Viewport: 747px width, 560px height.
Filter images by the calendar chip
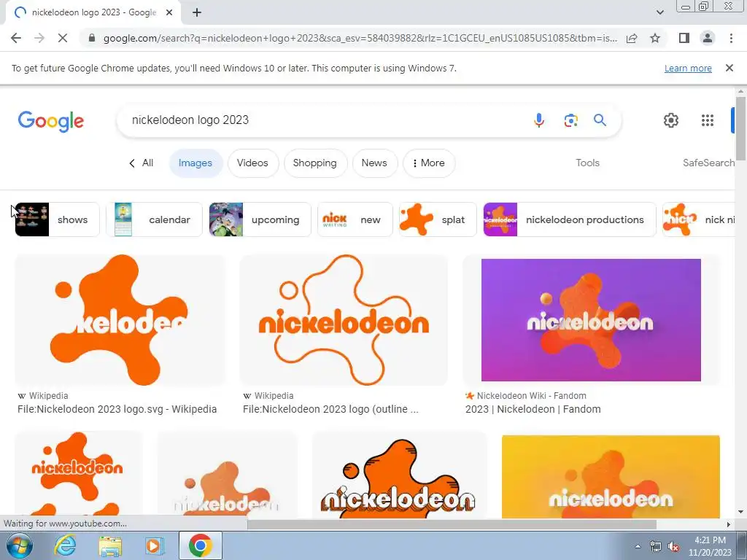point(154,219)
